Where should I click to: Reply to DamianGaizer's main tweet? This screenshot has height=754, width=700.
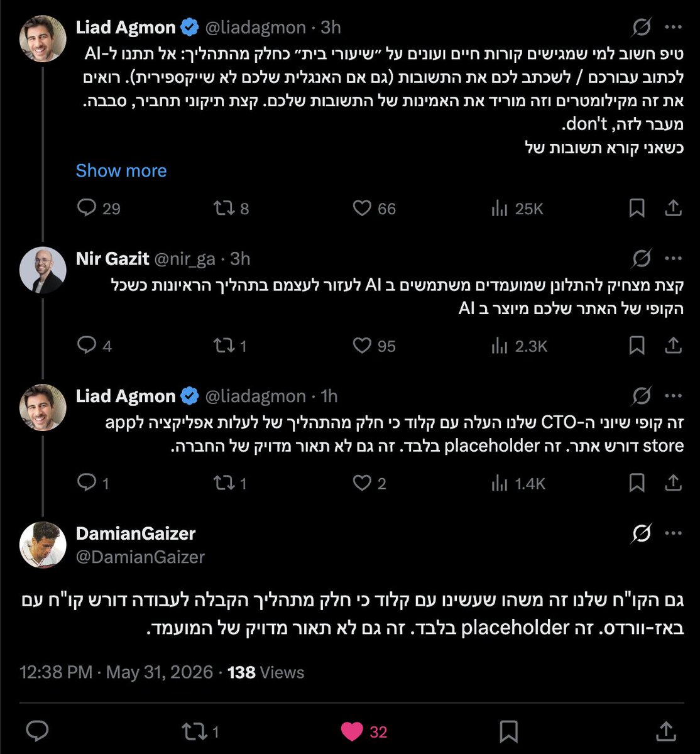coord(38,731)
